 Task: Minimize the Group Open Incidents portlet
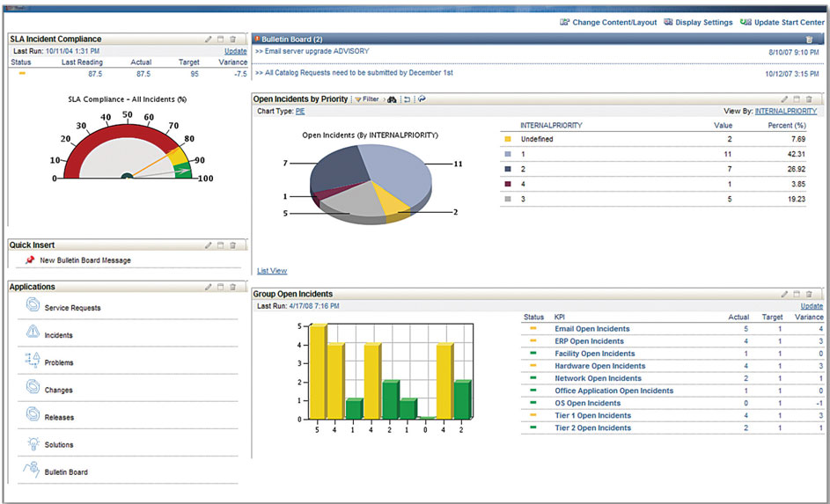coord(797,294)
